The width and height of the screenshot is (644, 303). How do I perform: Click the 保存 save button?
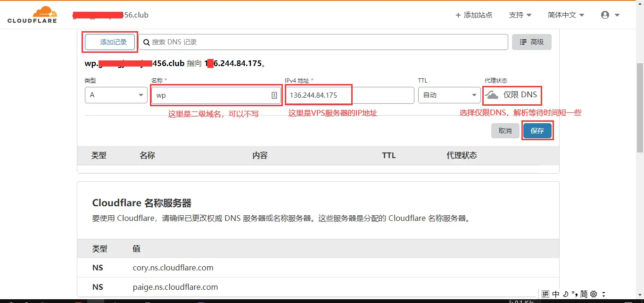537,131
